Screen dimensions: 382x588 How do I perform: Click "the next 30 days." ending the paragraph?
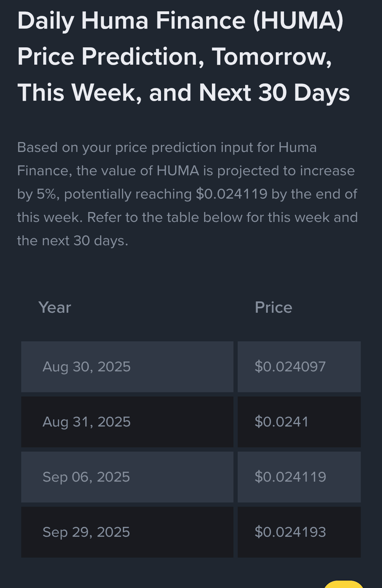[73, 241]
